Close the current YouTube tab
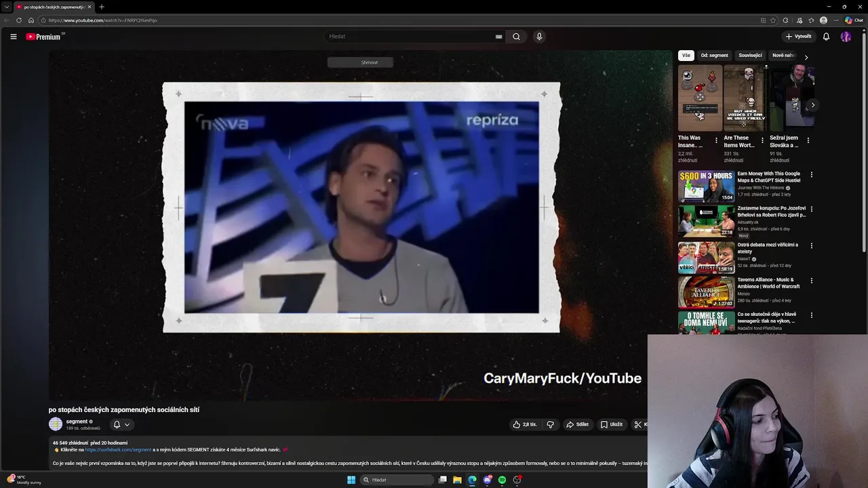This screenshot has width=868, height=488. (x=89, y=7)
